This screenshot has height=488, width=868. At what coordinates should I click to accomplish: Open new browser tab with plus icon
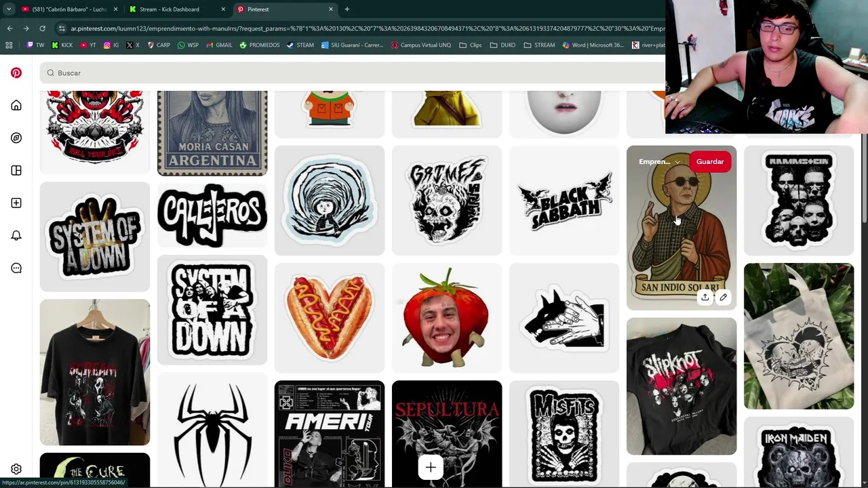pos(347,9)
